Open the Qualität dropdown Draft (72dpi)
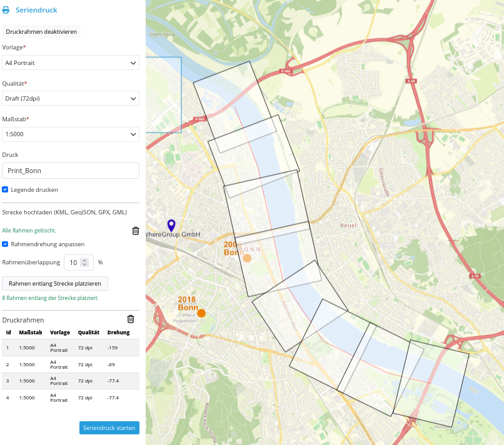Viewport: 504px width, 445px height. tap(70, 99)
